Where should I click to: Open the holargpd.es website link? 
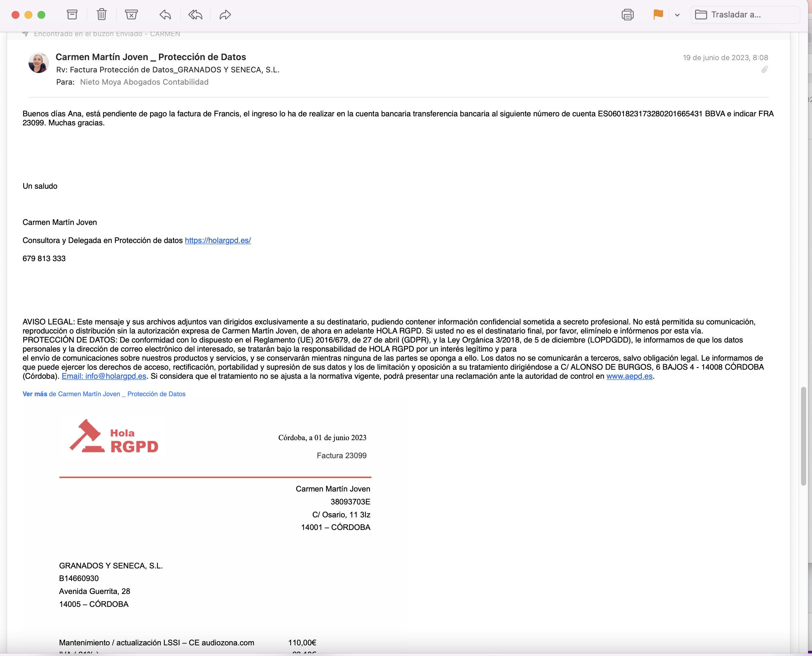(218, 240)
